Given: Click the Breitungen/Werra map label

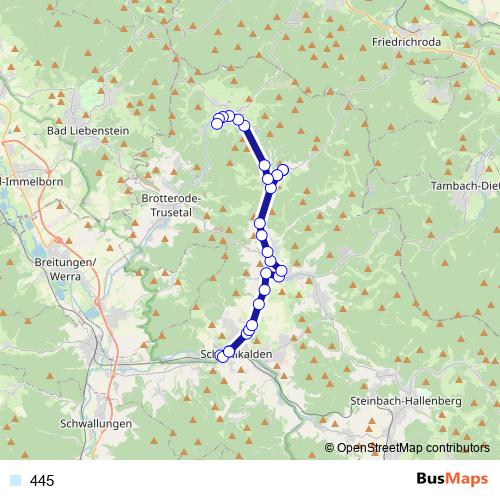Looking at the screenshot, I should (65, 269).
